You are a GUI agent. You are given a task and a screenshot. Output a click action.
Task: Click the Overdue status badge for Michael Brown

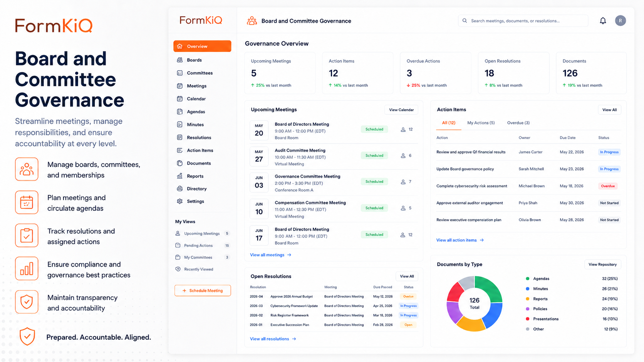tap(608, 186)
